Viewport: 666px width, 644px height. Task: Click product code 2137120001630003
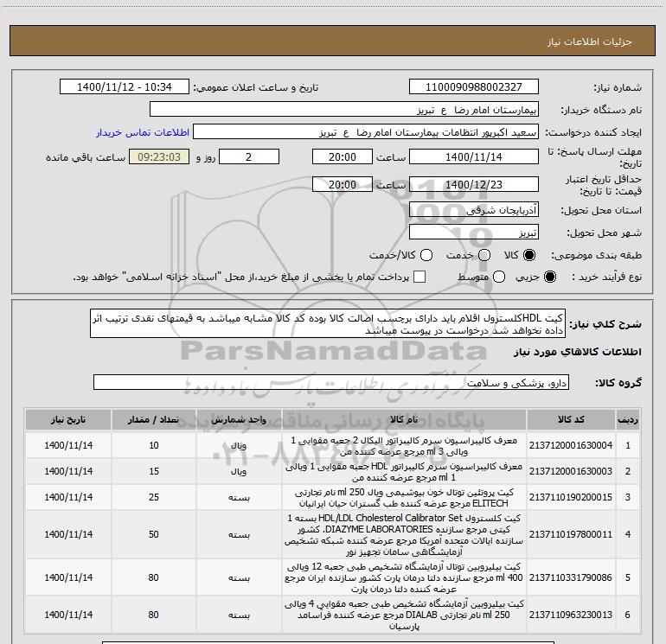[571, 471]
